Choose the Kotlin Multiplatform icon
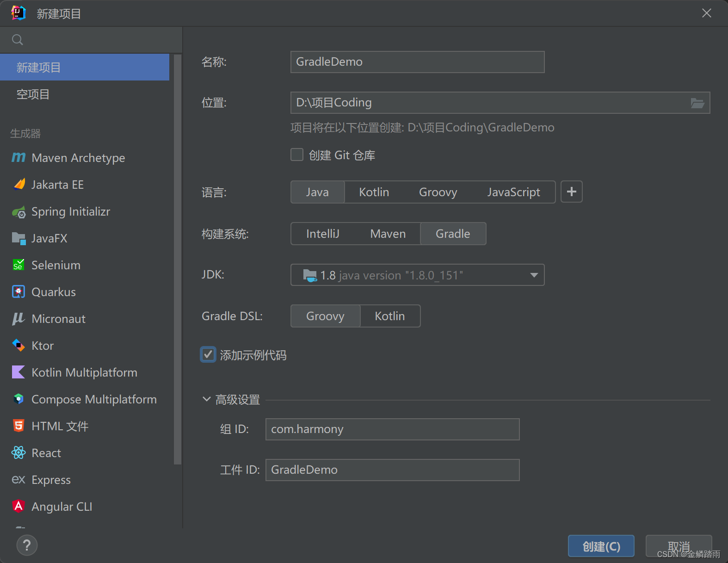 19,372
